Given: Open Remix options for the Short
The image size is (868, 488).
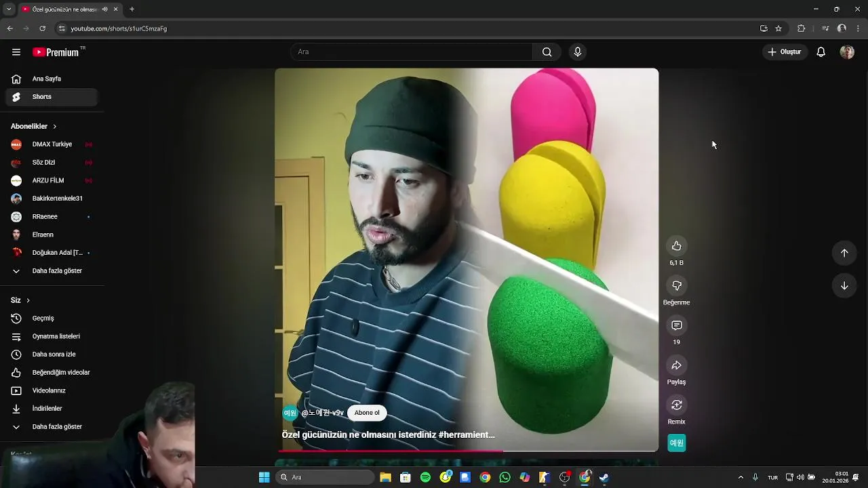Looking at the screenshot, I should (x=676, y=405).
